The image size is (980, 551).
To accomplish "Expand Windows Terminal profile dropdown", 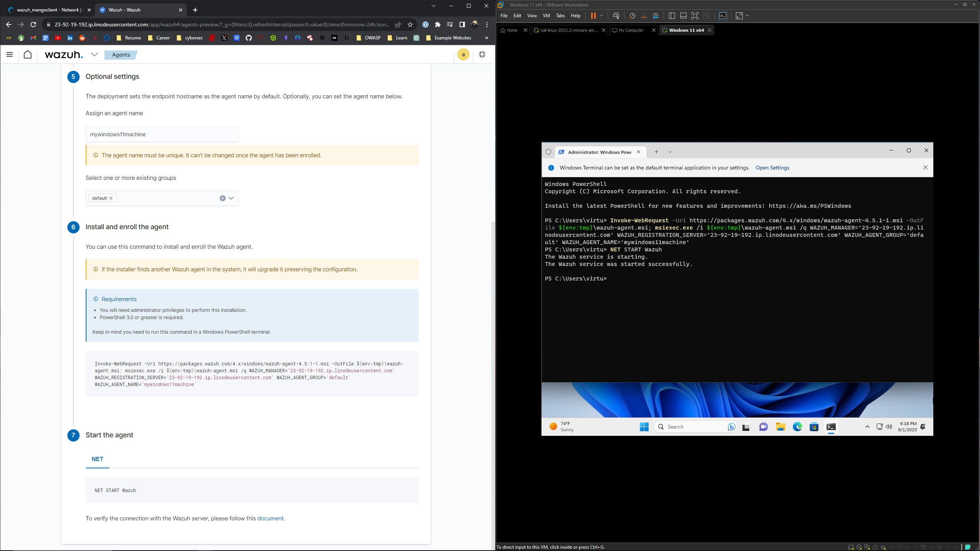I will point(670,152).
